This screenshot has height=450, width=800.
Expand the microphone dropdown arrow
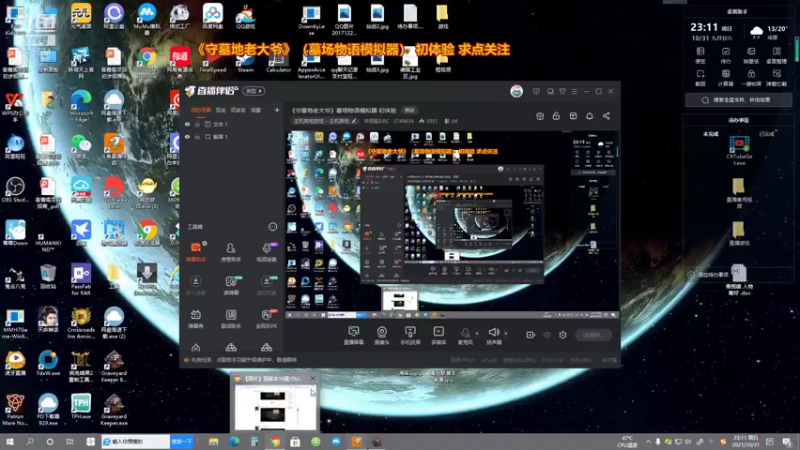coord(477,333)
